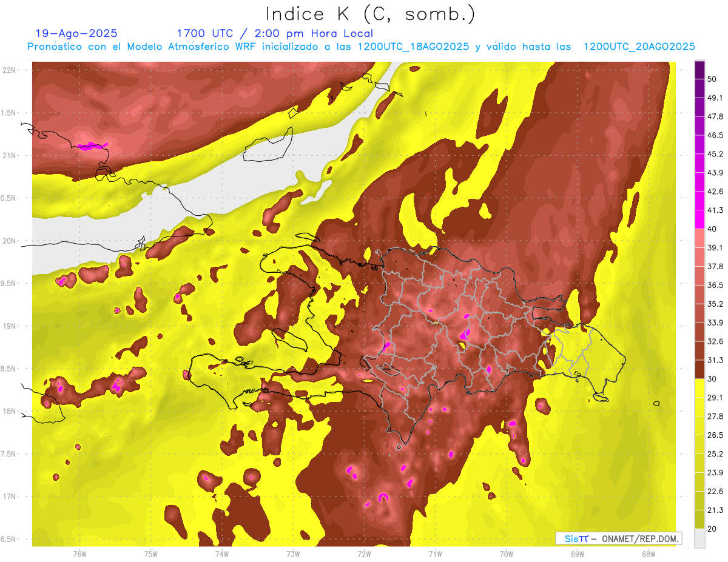Click the colorbar value 23.9

(715, 473)
